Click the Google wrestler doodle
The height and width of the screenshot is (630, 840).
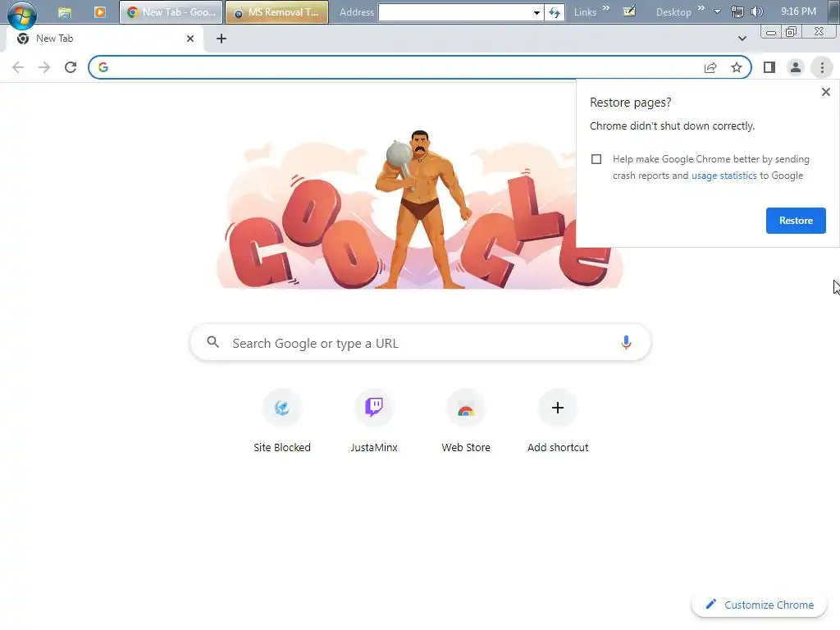tap(419, 210)
